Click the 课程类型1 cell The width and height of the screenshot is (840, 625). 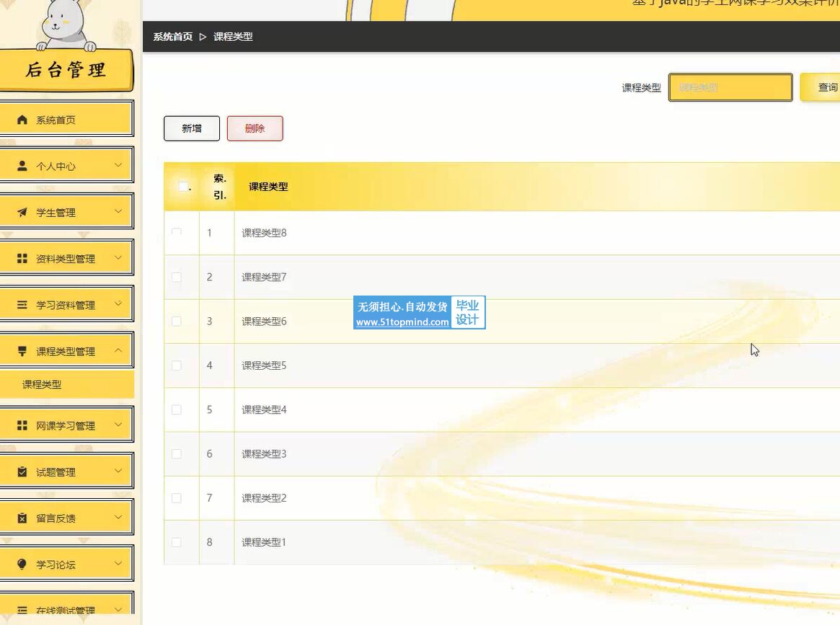[264, 542]
